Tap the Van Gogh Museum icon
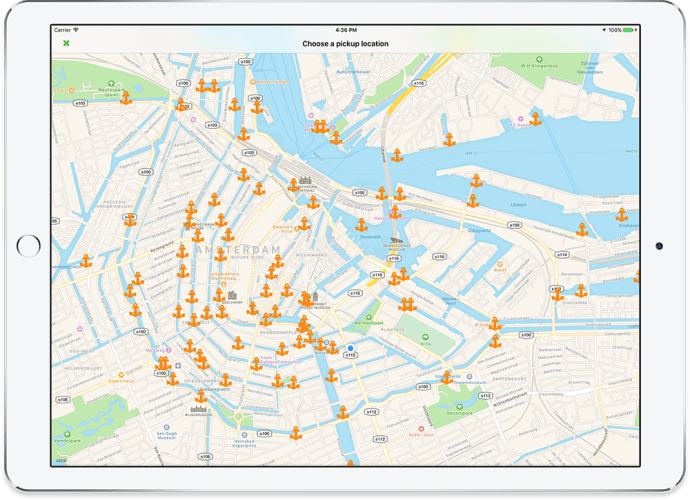Viewport: 690px width, 500px height. pos(166,427)
